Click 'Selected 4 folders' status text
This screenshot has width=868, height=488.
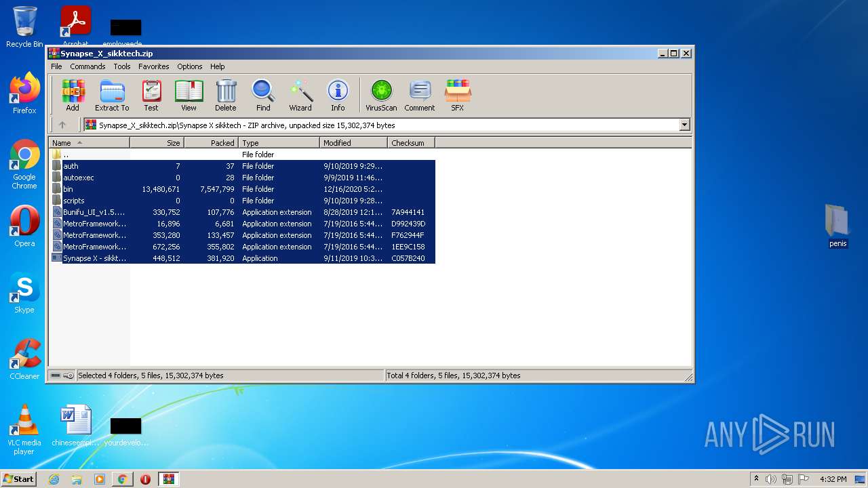151,375
